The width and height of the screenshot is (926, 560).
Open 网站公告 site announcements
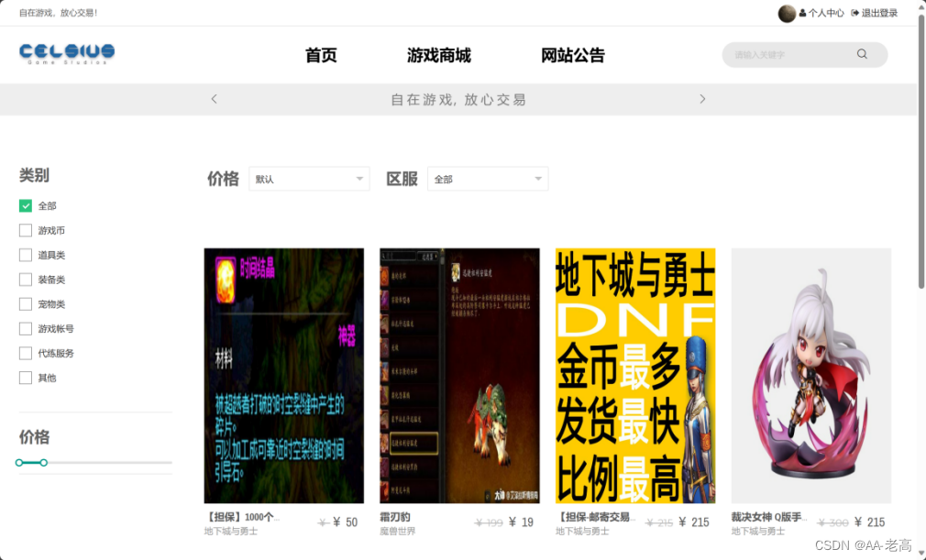[x=573, y=56]
